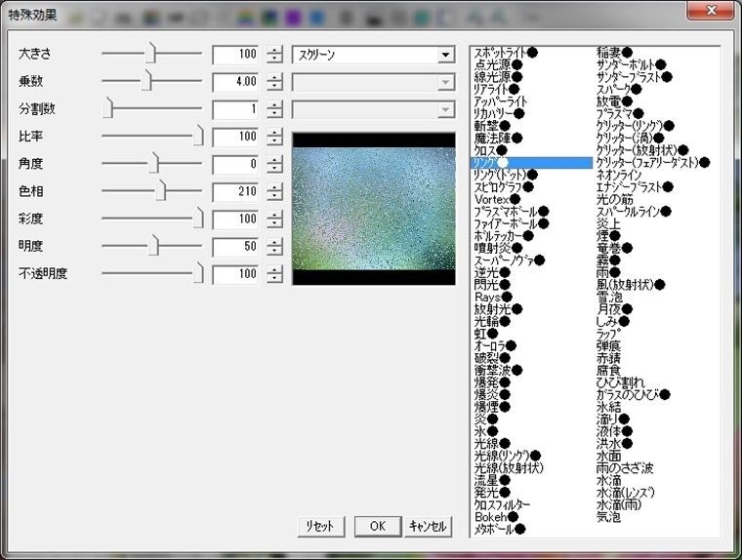742x560 pixels.
Task: Select 気泡 effect
Action: pyautogui.click(x=608, y=517)
